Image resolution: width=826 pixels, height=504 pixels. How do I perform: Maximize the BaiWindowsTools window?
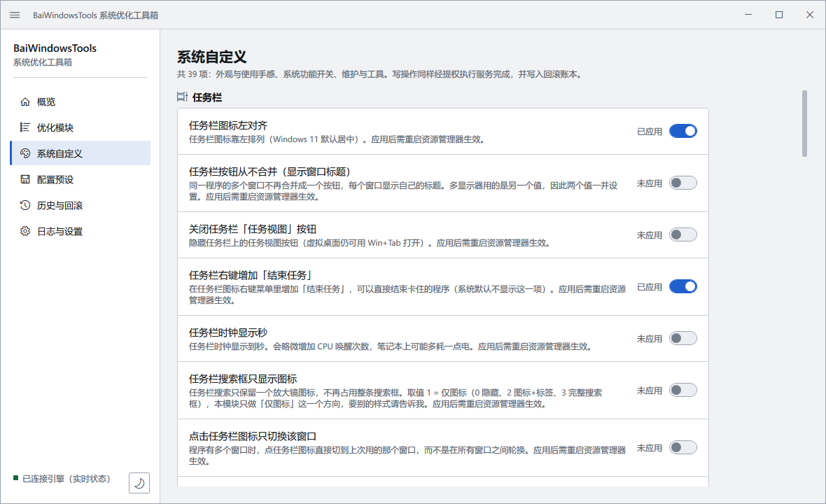(x=779, y=15)
